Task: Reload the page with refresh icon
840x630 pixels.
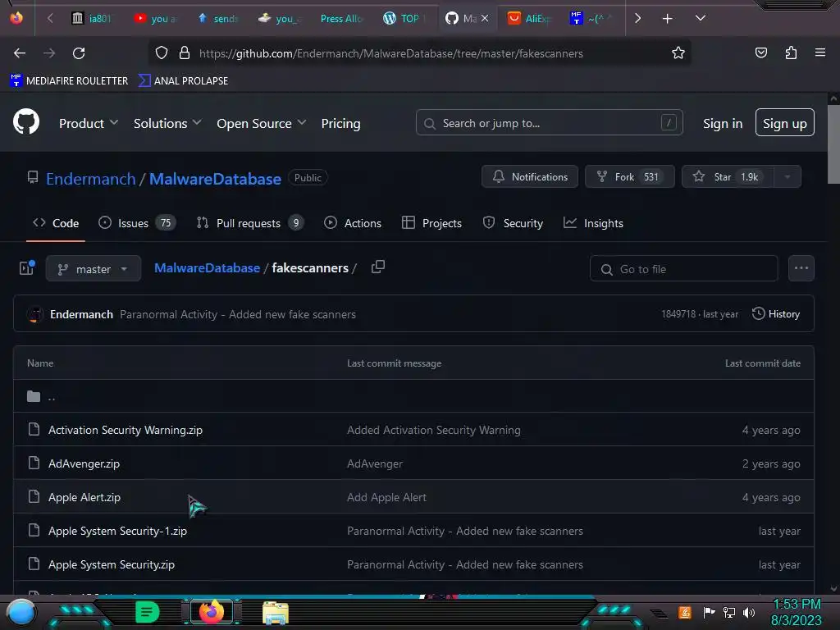Action: [x=79, y=53]
